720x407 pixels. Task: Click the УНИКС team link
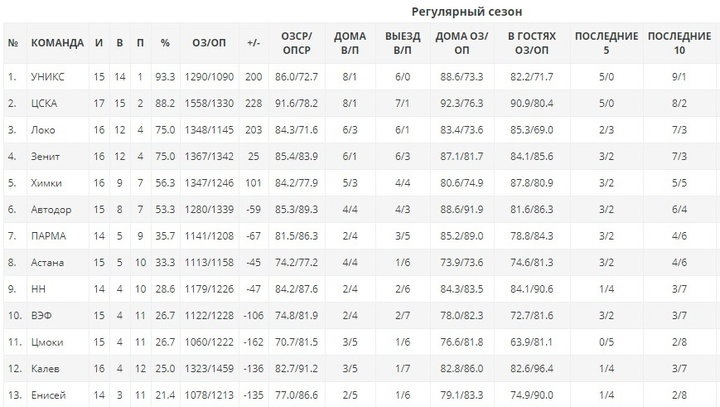coord(50,76)
